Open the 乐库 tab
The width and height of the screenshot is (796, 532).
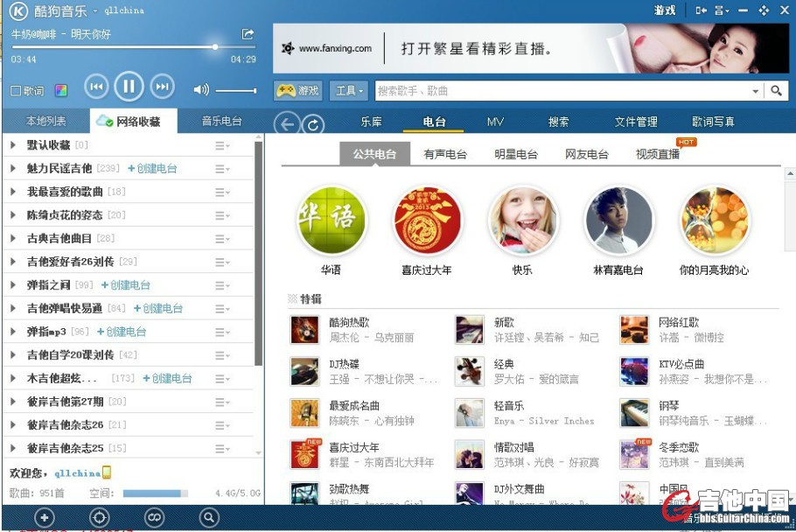371,122
